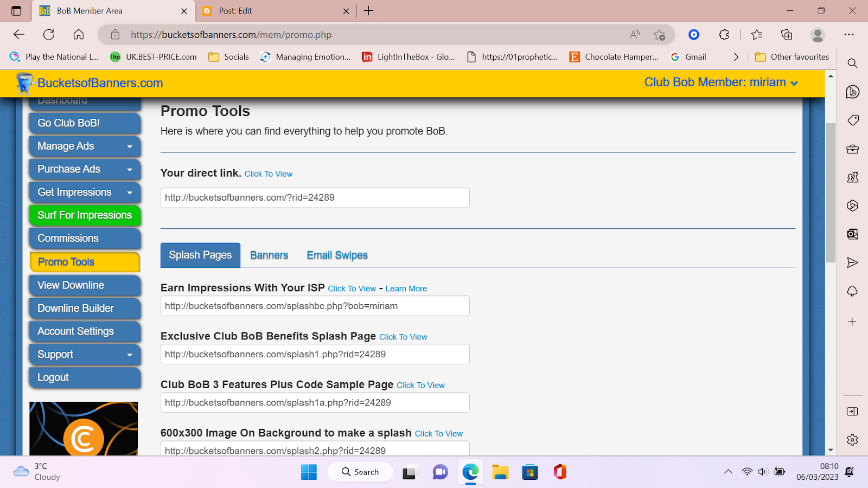The image size is (868, 488).
Task: Open the Favourites hub
Action: tap(757, 35)
